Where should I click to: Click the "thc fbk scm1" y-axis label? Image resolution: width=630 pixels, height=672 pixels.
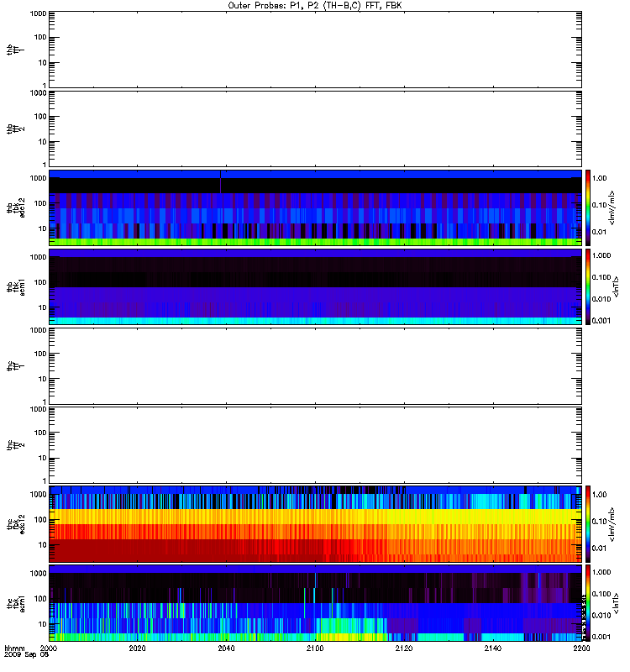point(16,602)
